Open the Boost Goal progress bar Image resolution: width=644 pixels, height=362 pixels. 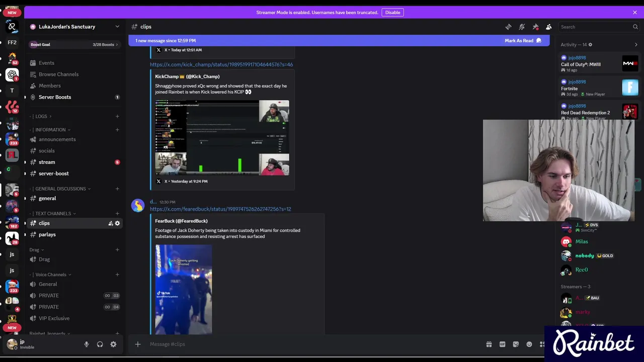(74, 45)
